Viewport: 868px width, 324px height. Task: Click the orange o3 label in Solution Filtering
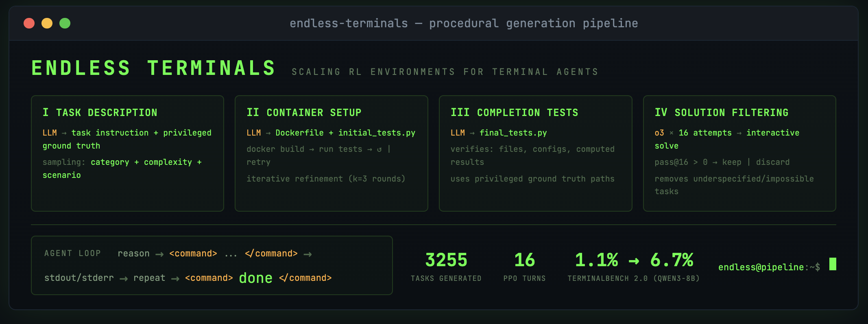pos(659,133)
